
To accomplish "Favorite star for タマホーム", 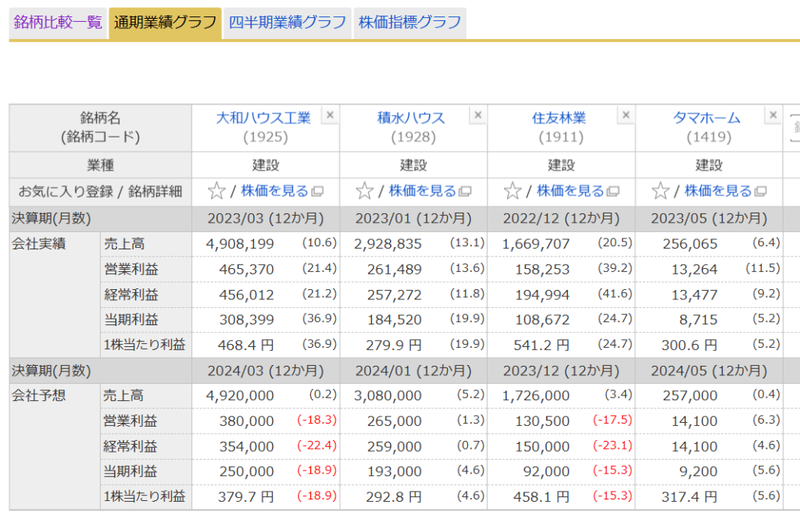I will point(660,191).
